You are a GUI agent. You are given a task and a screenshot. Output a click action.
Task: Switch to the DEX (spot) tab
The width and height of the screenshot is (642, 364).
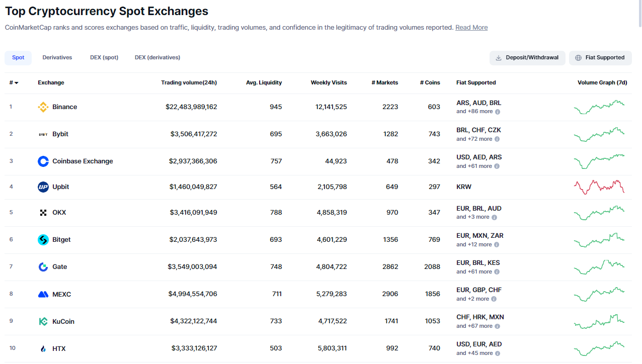[104, 58]
